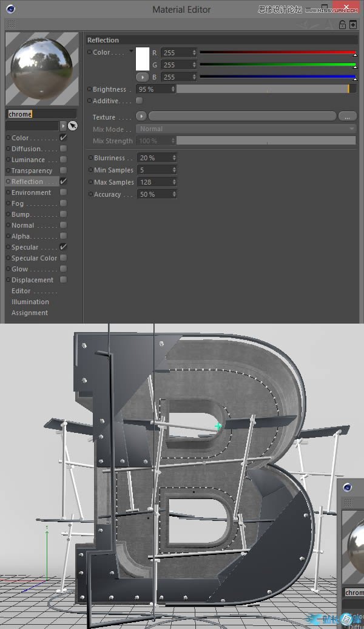The image size is (364, 629).
Task: Click the material picker arrow icon
Action: (73, 126)
